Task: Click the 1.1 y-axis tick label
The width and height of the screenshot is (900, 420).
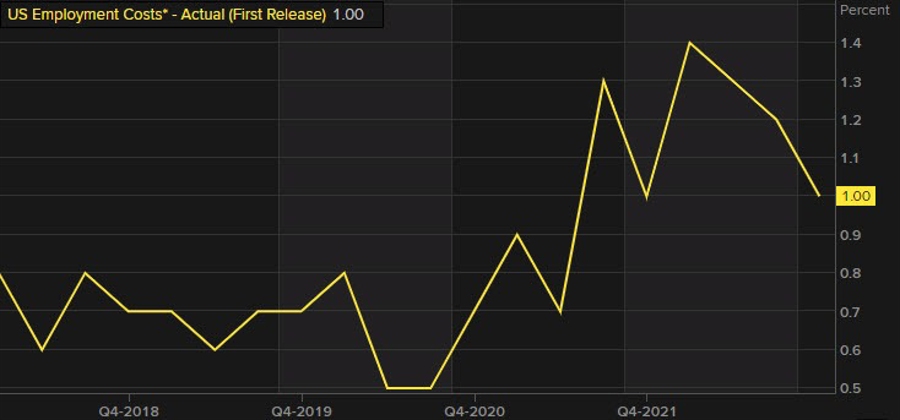Action: click(851, 158)
